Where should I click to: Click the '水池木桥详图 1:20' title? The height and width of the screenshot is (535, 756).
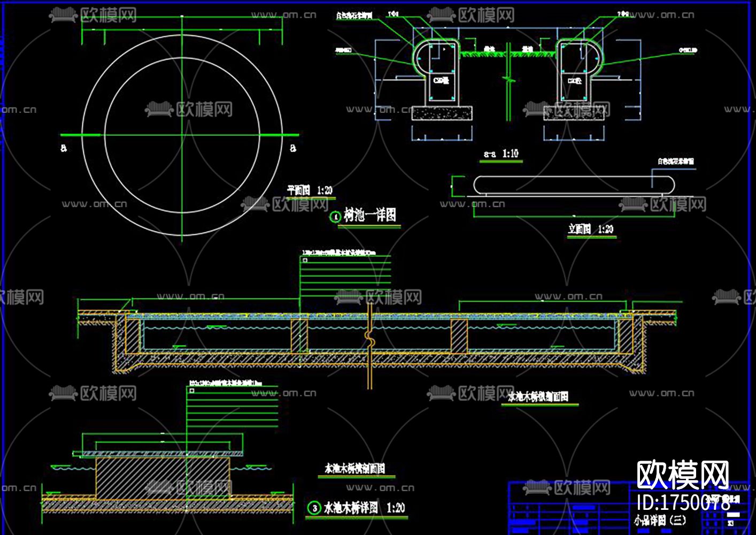(x=364, y=508)
